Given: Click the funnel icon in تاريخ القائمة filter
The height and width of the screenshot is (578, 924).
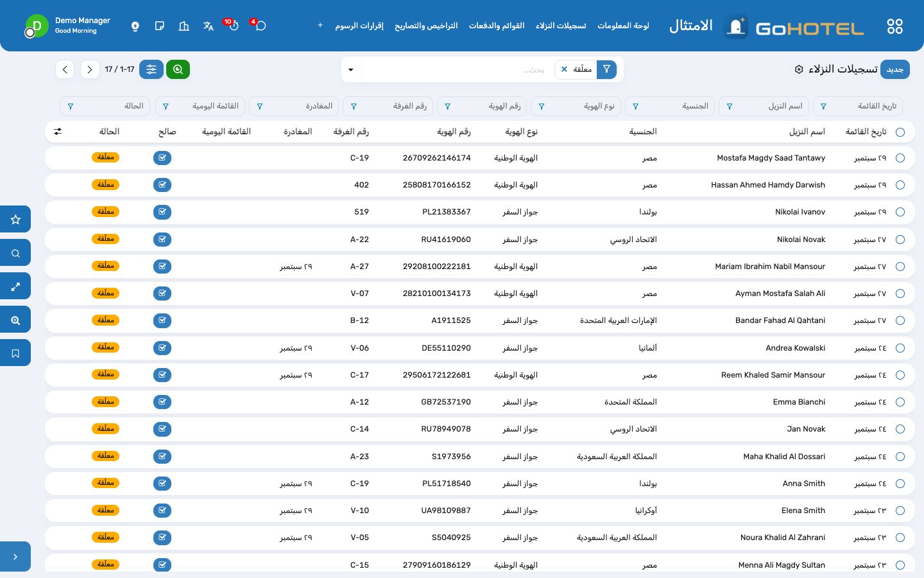Looking at the screenshot, I should [x=823, y=107].
